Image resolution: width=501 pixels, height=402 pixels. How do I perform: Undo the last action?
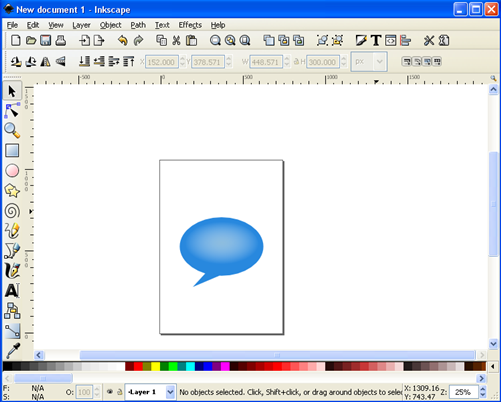point(123,41)
